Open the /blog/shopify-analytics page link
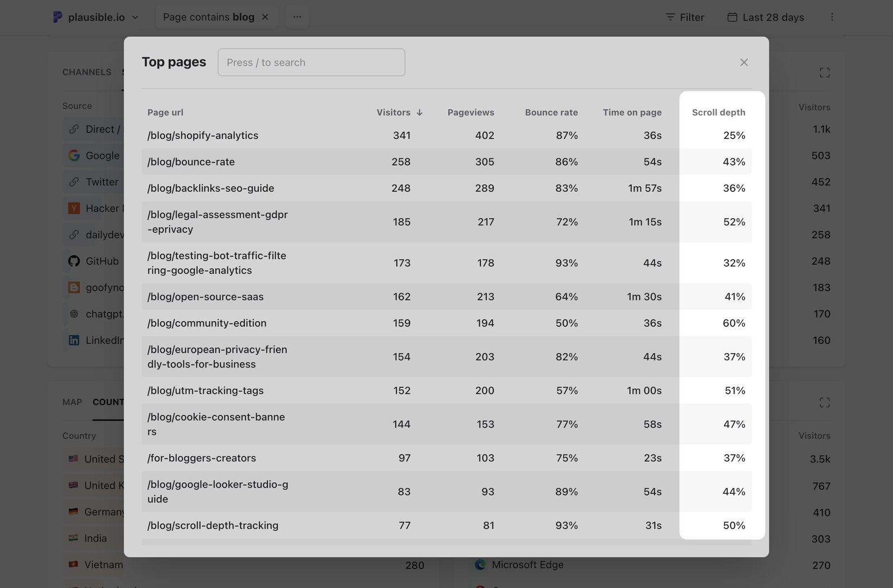The image size is (893, 588). (203, 135)
